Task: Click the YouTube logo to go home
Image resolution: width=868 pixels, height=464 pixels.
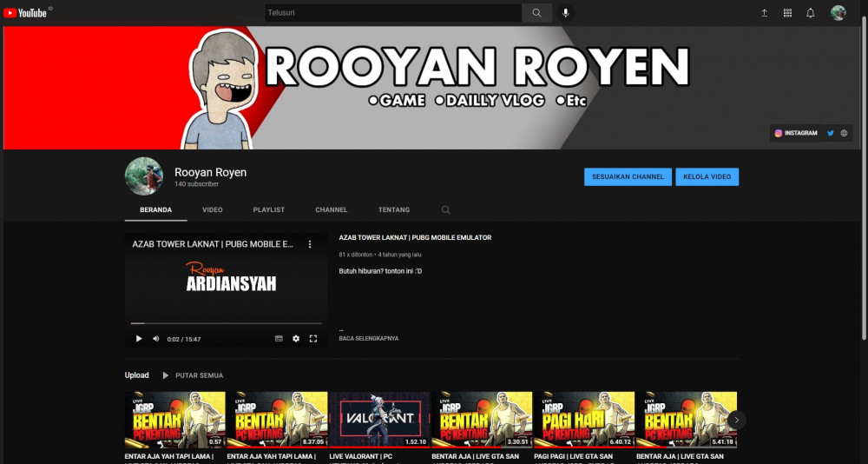Action: (25, 12)
